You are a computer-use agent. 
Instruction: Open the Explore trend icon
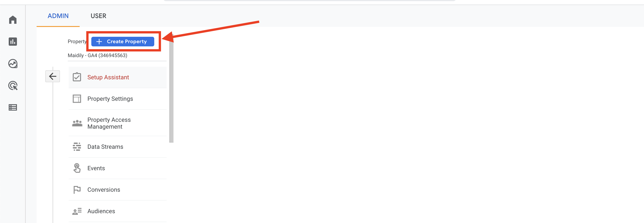pyautogui.click(x=13, y=64)
